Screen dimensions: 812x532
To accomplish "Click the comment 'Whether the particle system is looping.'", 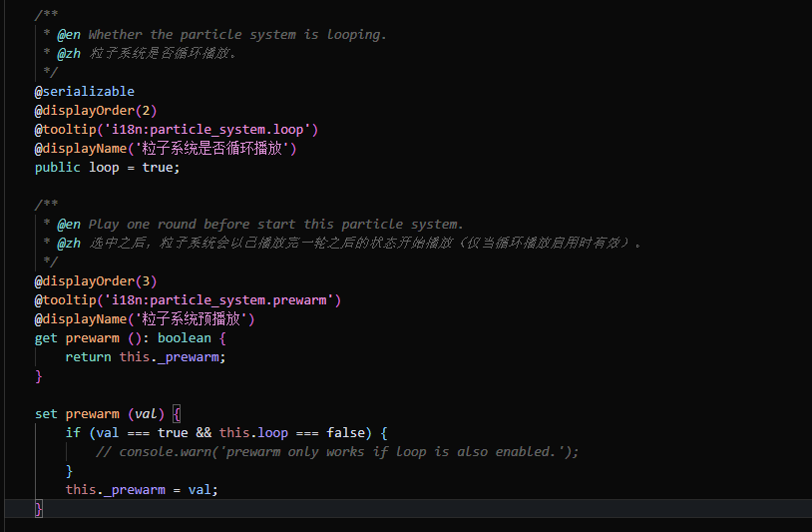I will [x=237, y=35].
